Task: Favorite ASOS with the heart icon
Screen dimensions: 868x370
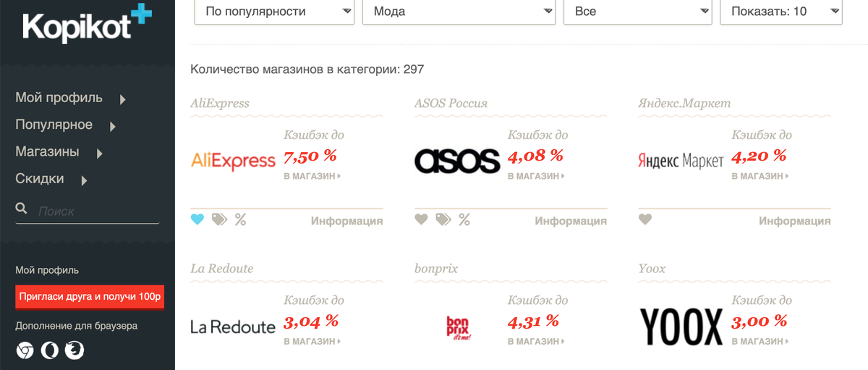Action: [422, 220]
